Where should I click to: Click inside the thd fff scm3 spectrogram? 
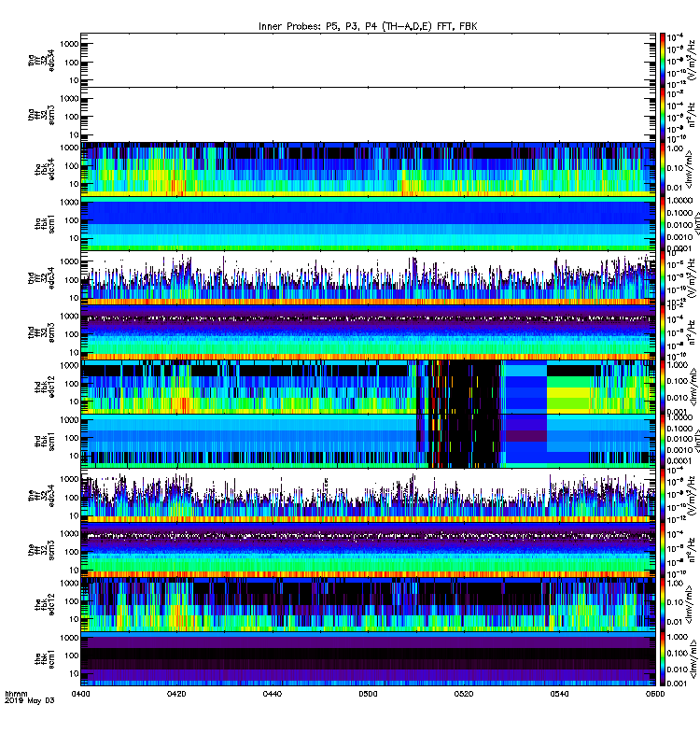368,332
